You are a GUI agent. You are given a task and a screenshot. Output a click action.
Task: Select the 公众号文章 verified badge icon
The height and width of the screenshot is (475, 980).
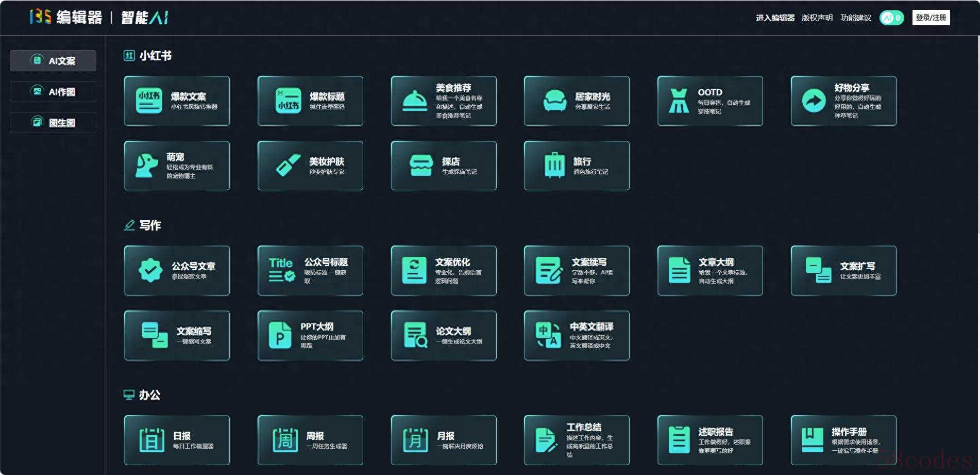click(x=150, y=270)
